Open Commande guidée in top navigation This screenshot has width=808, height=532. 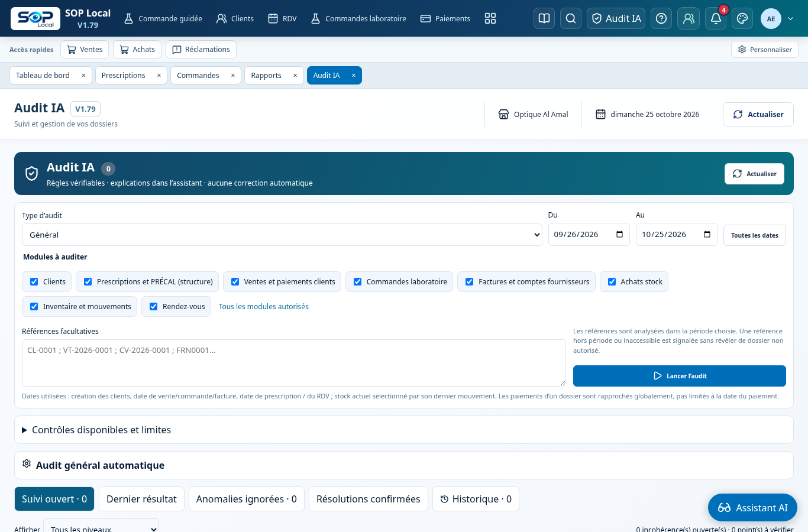(x=163, y=18)
